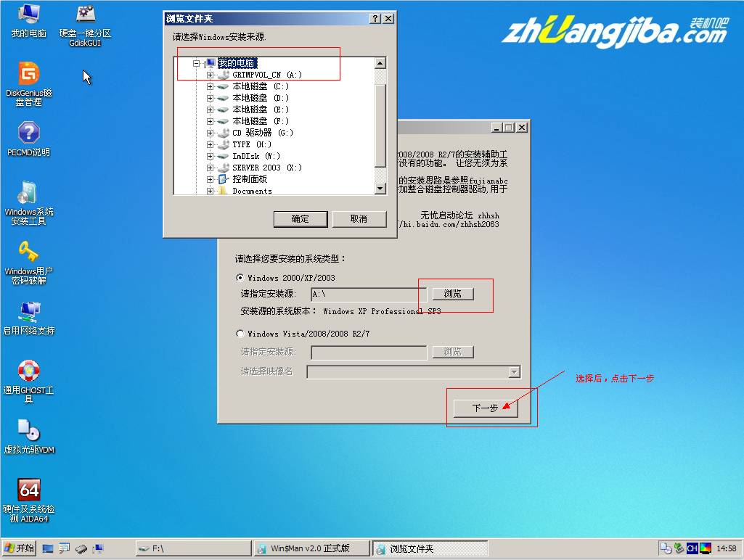Screen dimensions: 744x560
Task: Click the 确定 button
Action: 300,218
